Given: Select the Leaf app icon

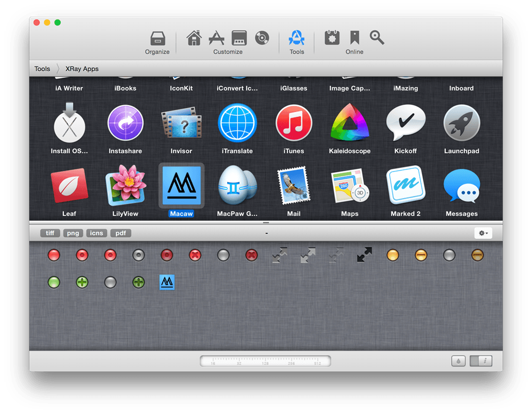Looking at the screenshot, I should tap(69, 186).
